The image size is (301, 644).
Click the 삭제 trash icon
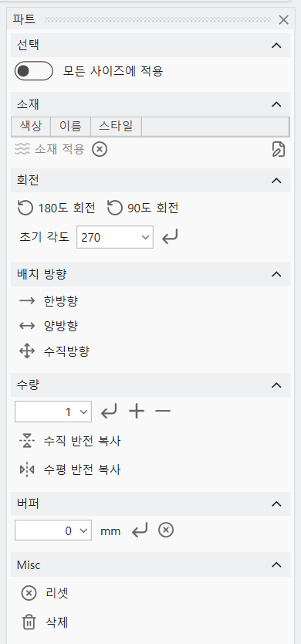29,623
